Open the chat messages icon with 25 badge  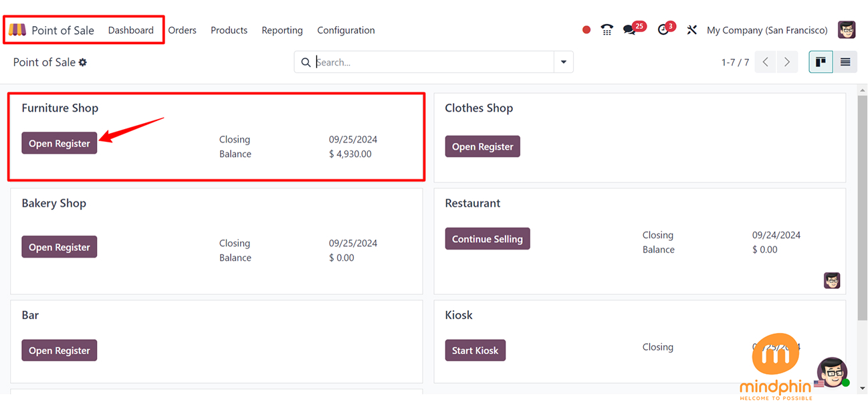(630, 30)
